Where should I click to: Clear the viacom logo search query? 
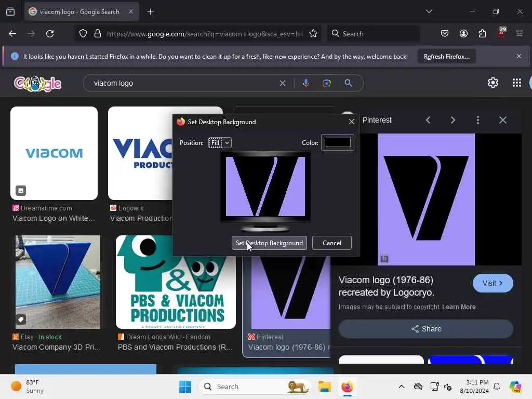point(282,83)
